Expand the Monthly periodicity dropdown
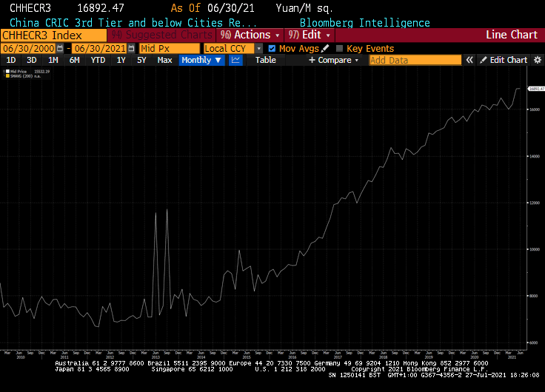This screenshot has width=545, height=392. point(201,60)
